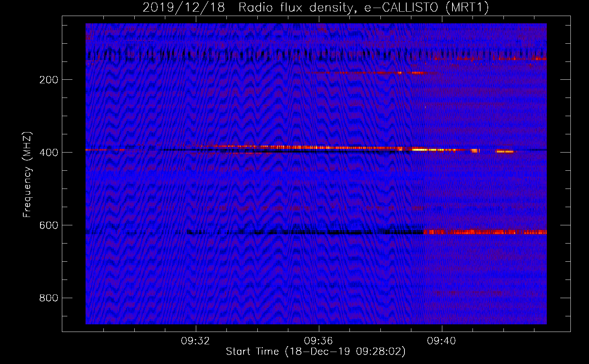Click the bright yellow burst near 400 MHz
Image resolution: width=589 pixels, height=364 pixels.
[x=433, y=150]
